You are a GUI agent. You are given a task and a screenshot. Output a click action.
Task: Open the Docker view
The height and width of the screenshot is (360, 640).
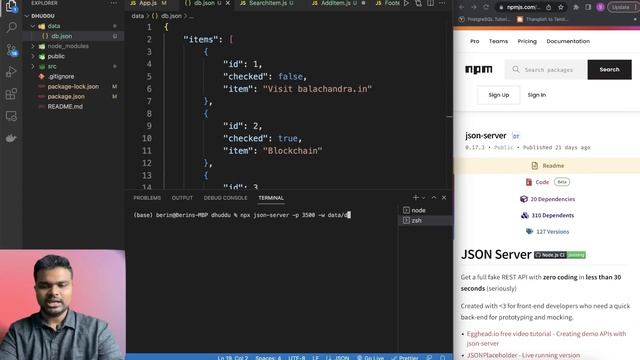pyautogui.click(x=11, y=138)
